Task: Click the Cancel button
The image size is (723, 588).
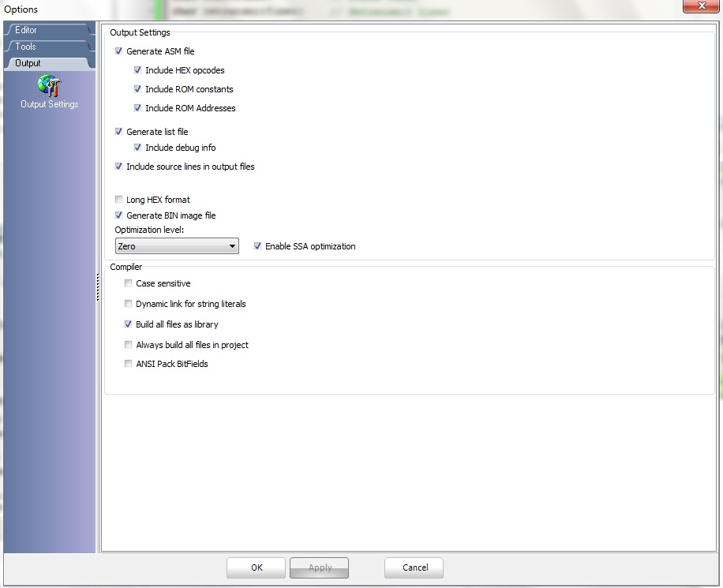Action: tap(414, 567)
